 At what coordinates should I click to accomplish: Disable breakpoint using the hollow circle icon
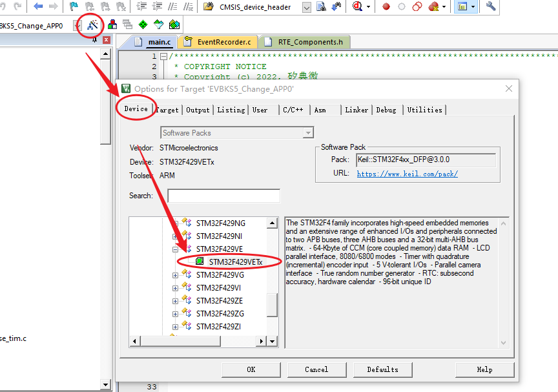coord(400,6)
